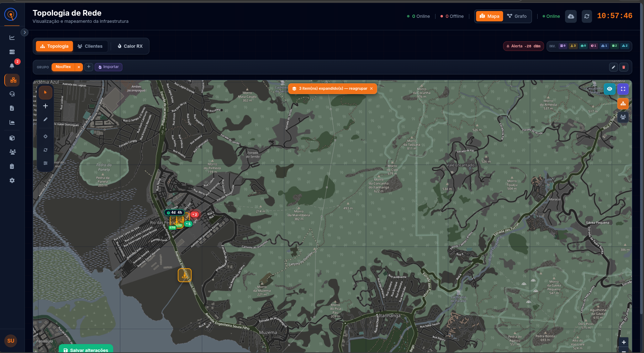
Task: Add a new group with plus button
Action: click(x=89, y=67)
